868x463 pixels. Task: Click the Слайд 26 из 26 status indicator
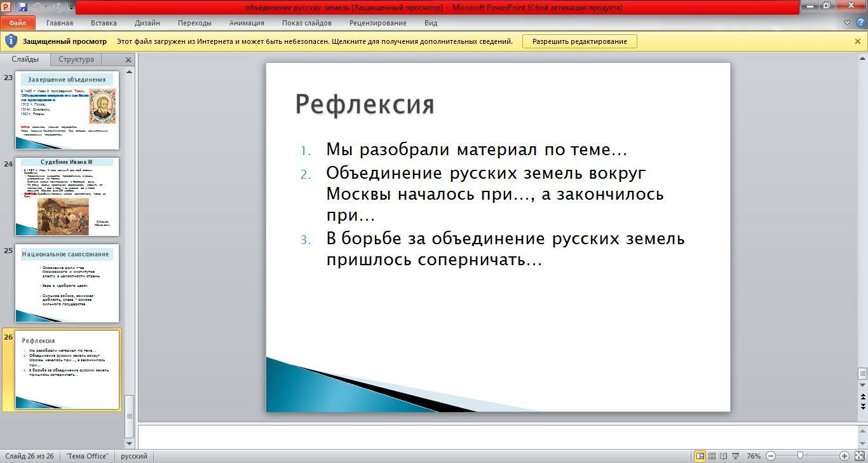click(x=29, y=456)
